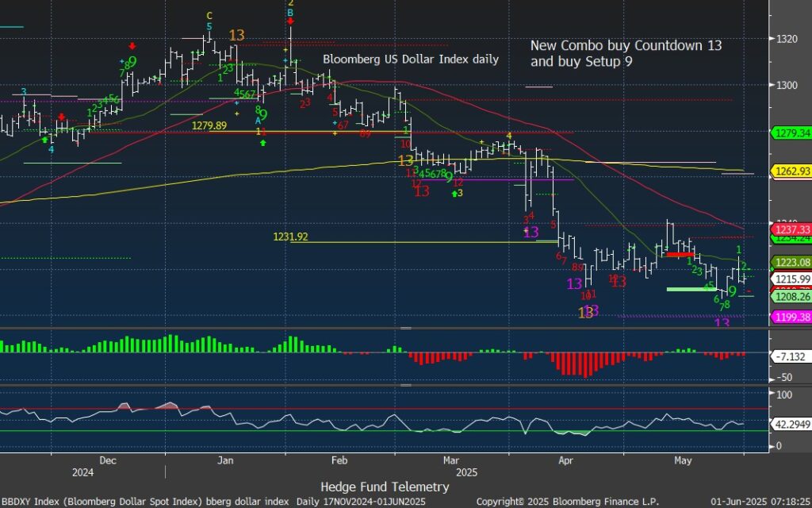Click the 100 oscillator axis label

(784, 394)
